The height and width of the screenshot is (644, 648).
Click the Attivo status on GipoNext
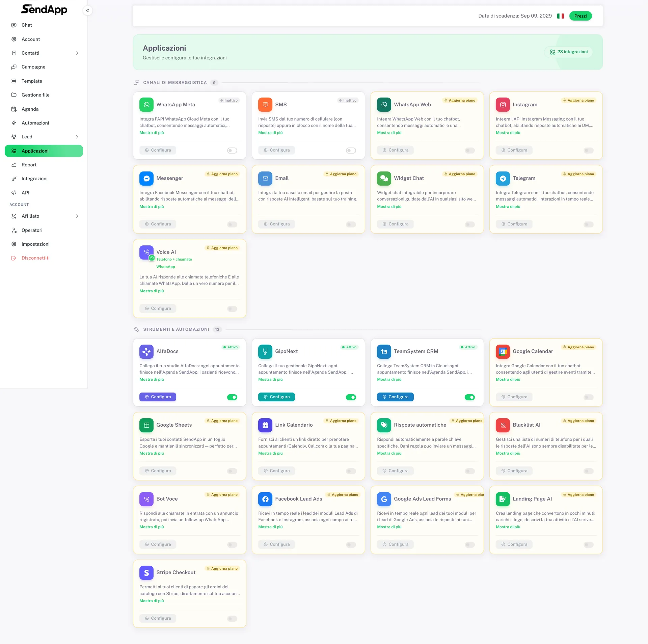[349, 347]
